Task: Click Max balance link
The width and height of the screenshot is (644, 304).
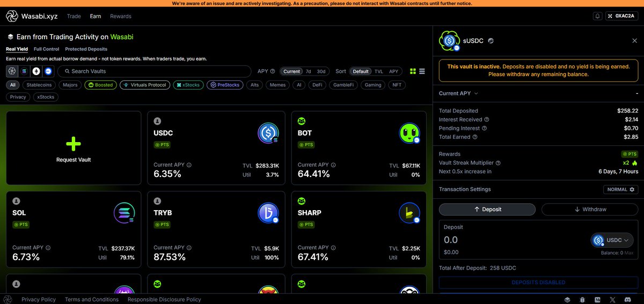Action: click(629, 253)
